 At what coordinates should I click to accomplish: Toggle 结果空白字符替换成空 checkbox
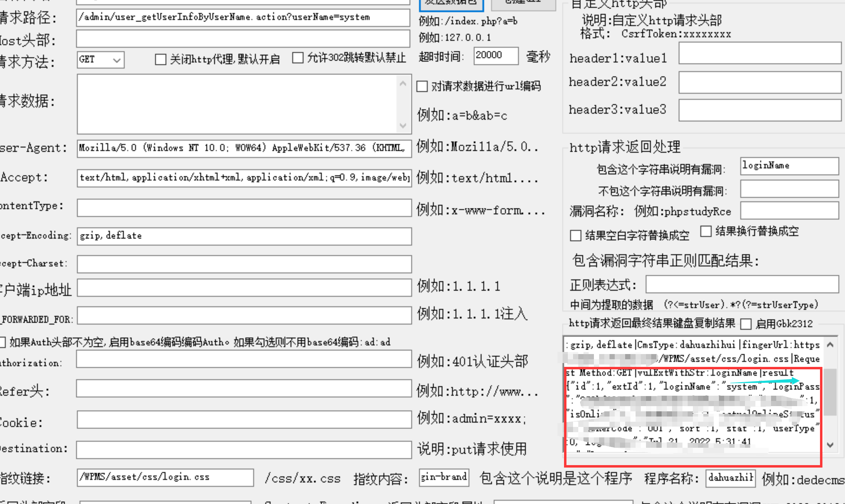[x=575, y=236]
